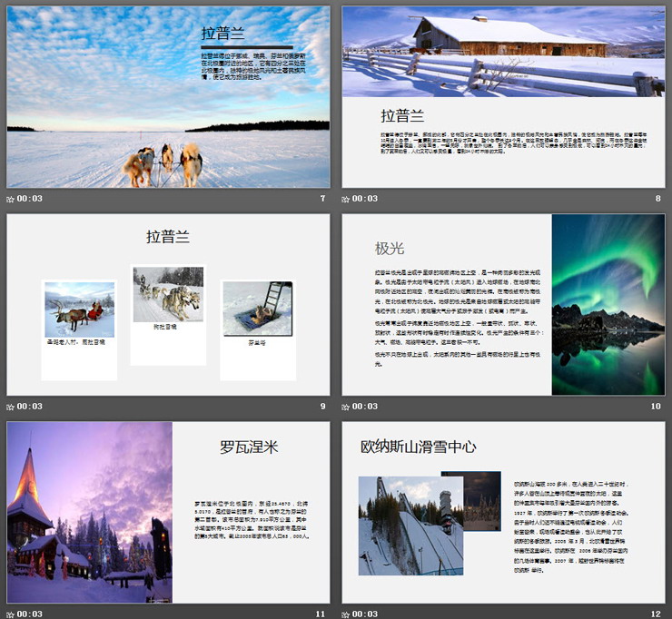The image size is (672, 619).
Task: Click the 00:03 timing under slide 9
Action: point(30,407)
